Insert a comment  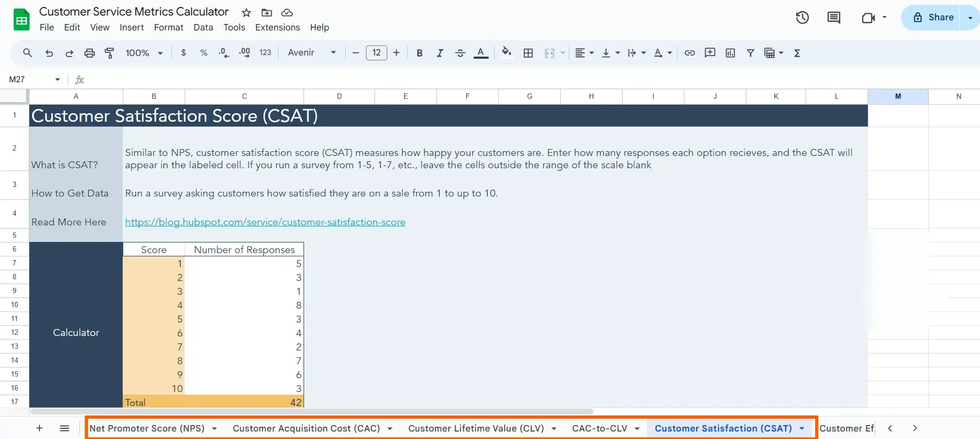710,53
